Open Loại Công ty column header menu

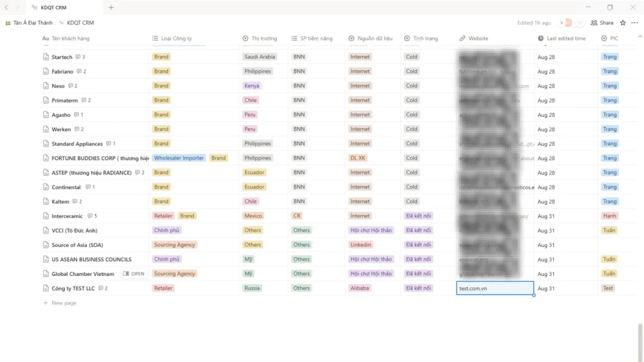[172, 38]
